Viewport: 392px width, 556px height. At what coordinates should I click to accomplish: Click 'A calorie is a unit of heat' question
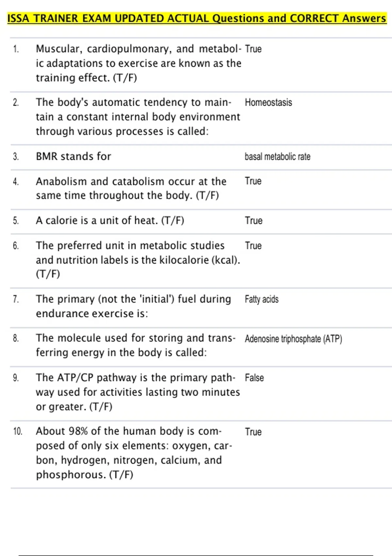point(110,221)
